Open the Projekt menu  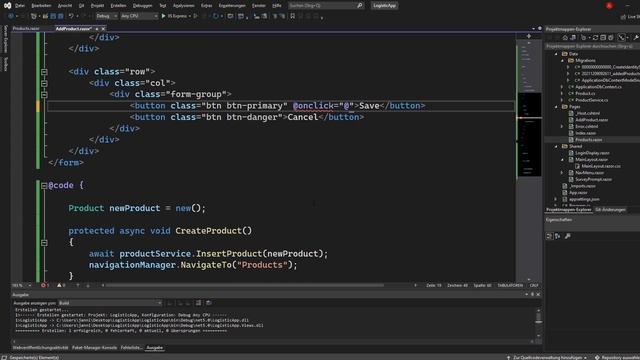click(x=97, y=6)
